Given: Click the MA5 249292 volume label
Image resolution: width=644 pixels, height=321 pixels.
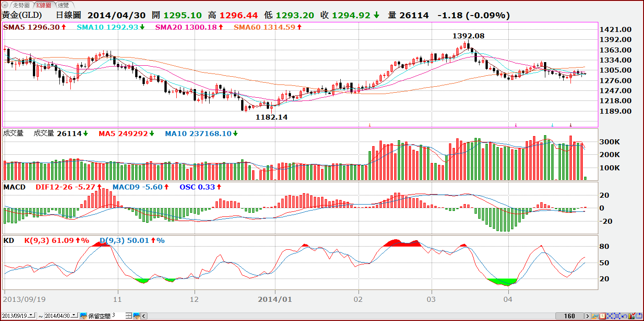Looking at the screenshot, I should (x=123, y=134).
